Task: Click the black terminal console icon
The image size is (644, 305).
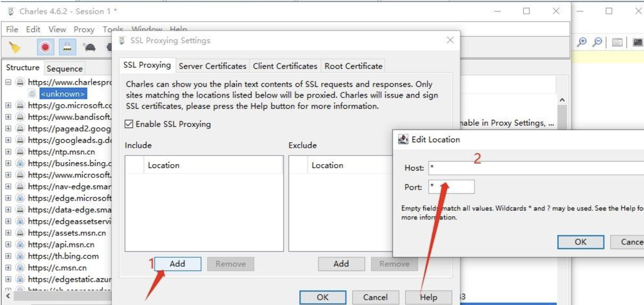Action: pos(638,42)
